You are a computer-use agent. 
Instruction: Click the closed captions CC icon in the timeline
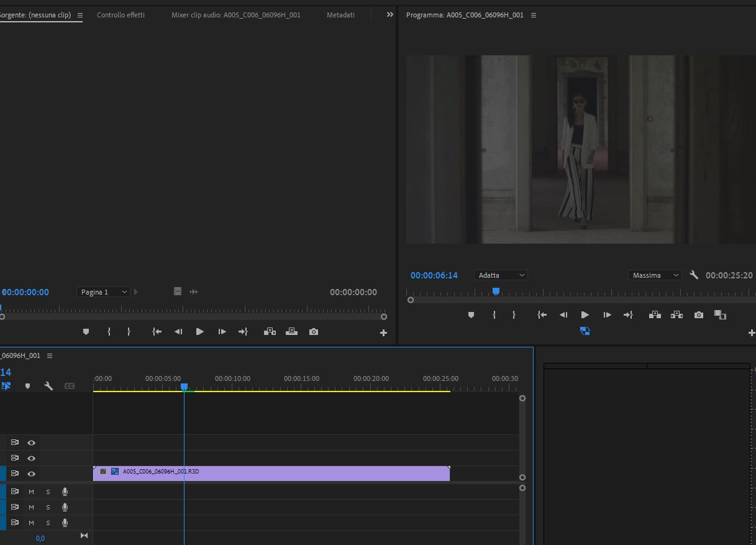click(70, 386)
